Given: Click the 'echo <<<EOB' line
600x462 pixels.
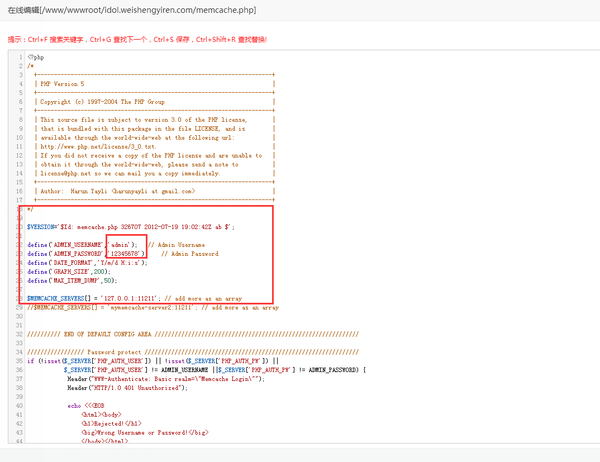Looking at the screenshot, I should pyautogui.click(x=86, y=405).
